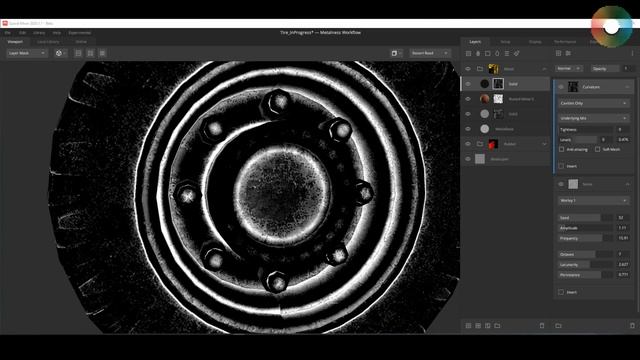Click the single-pane viewport layout icon
640x360 pixels.
(x=78, y=53)
